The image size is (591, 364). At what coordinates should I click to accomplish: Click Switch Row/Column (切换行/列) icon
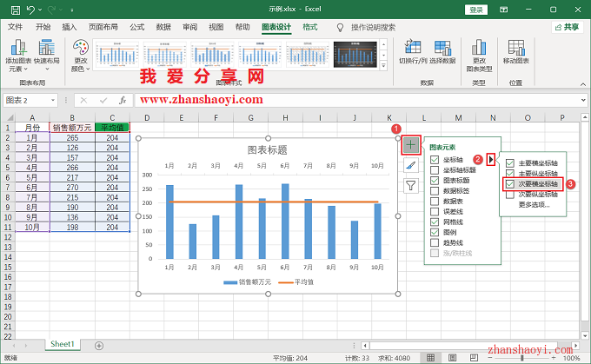point(413,51)
